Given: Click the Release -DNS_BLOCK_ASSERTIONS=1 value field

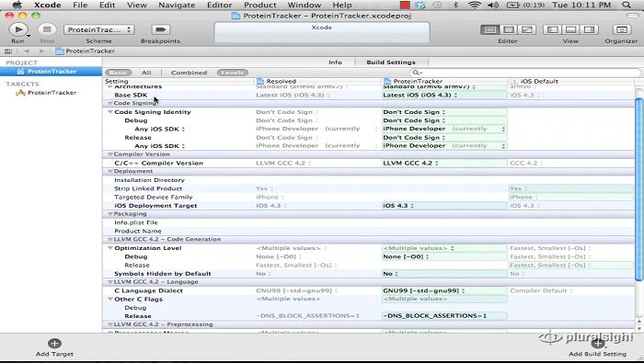Looking at the screenshot, I should point(444,316).
